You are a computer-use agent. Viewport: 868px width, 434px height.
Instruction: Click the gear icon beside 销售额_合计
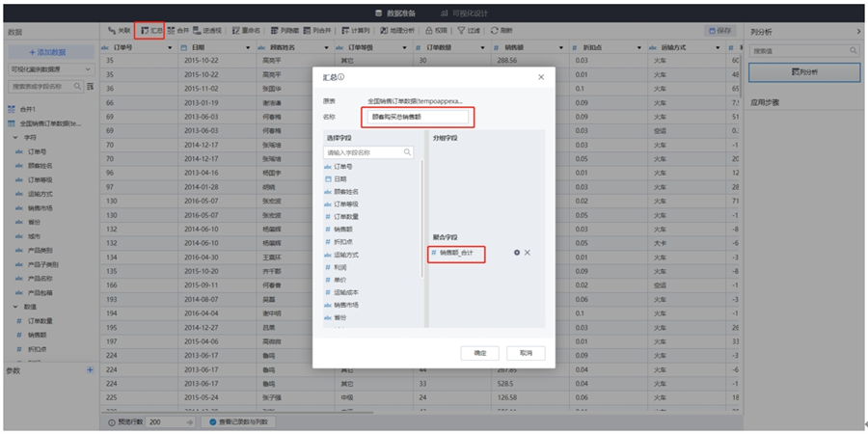coord(517,253)
